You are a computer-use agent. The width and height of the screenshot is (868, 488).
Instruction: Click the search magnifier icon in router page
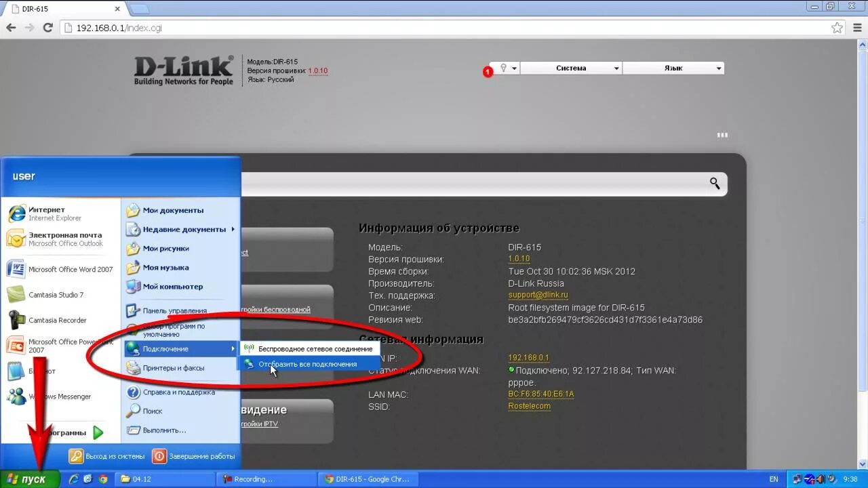715,183
